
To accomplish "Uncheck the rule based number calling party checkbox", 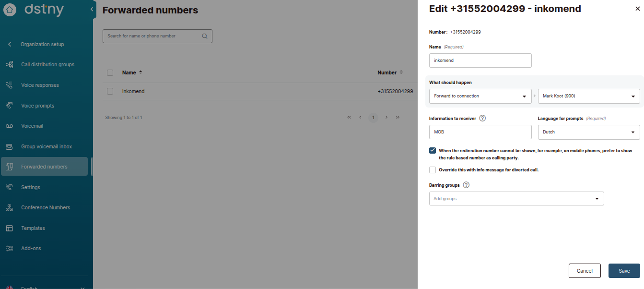I will click(x=433, y=151).
